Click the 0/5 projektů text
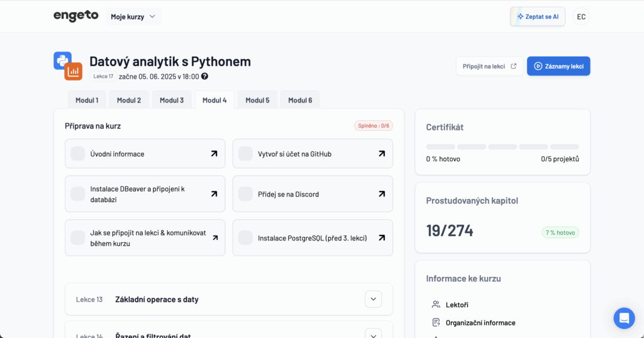The image size is (644, 338). click(560, 159)
